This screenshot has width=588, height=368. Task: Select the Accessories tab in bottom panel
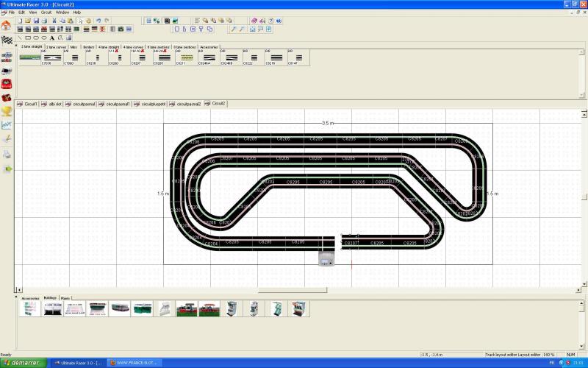30,297
